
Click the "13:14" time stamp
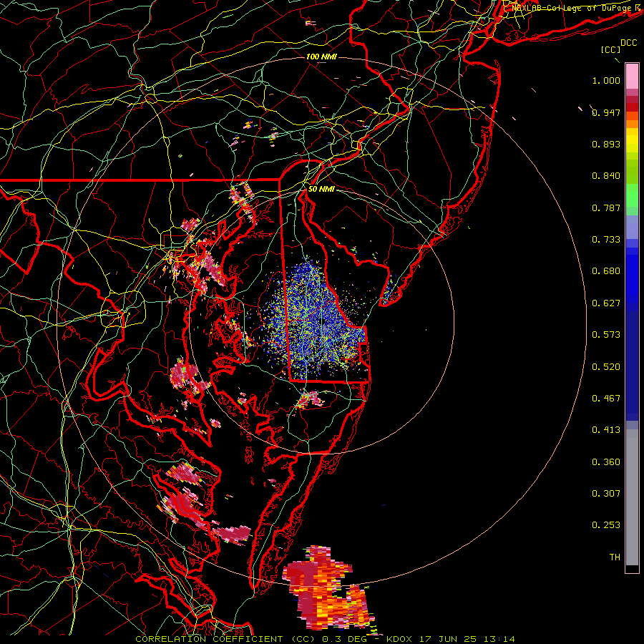point(499,639)
